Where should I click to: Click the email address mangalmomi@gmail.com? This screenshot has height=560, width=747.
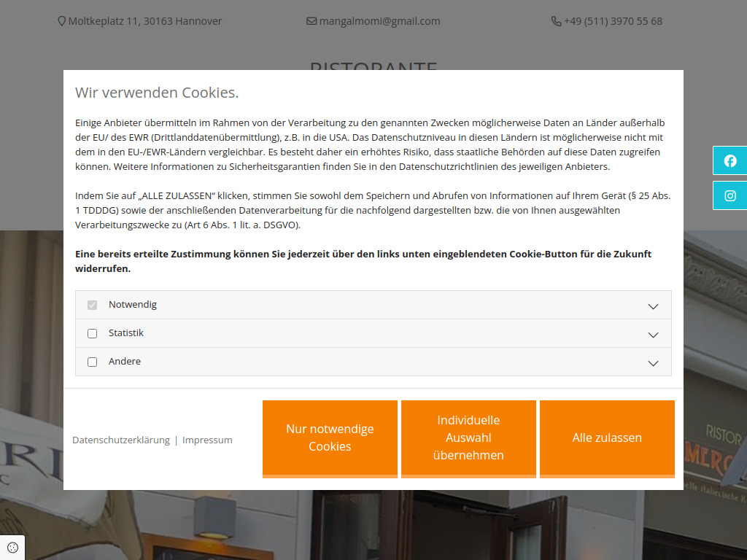pyautogui.click(x=379, y=20)
